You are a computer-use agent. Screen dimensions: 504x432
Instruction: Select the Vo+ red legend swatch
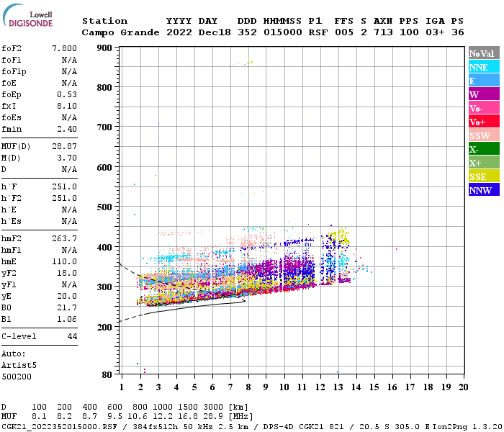(484, 122)
